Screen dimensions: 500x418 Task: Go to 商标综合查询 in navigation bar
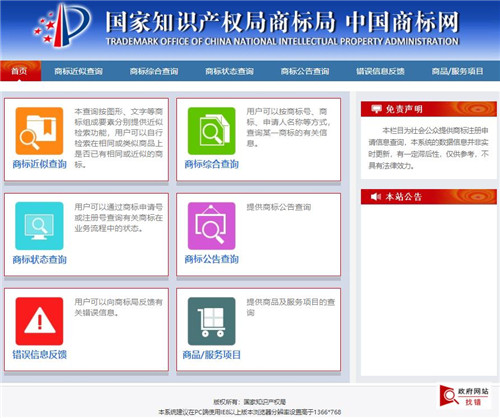(x=154, y=71)
